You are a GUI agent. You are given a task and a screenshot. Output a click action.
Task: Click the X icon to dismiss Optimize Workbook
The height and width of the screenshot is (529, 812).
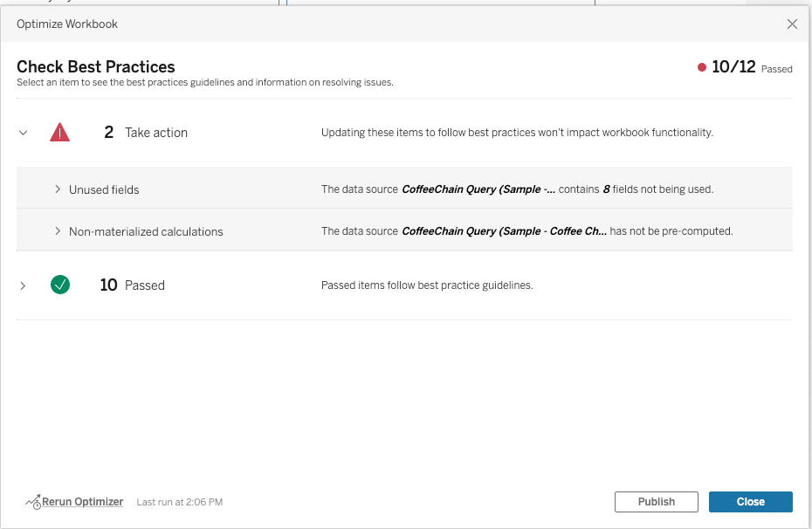pos(792,24)
